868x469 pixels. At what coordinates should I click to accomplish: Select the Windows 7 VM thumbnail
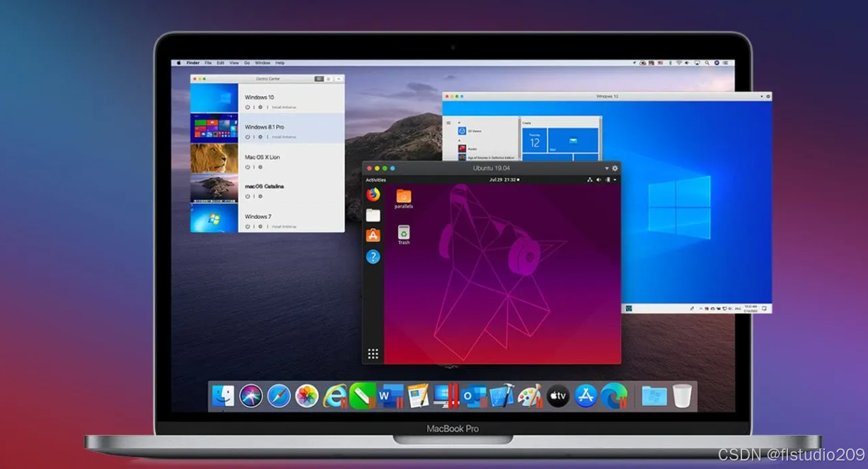214,218
